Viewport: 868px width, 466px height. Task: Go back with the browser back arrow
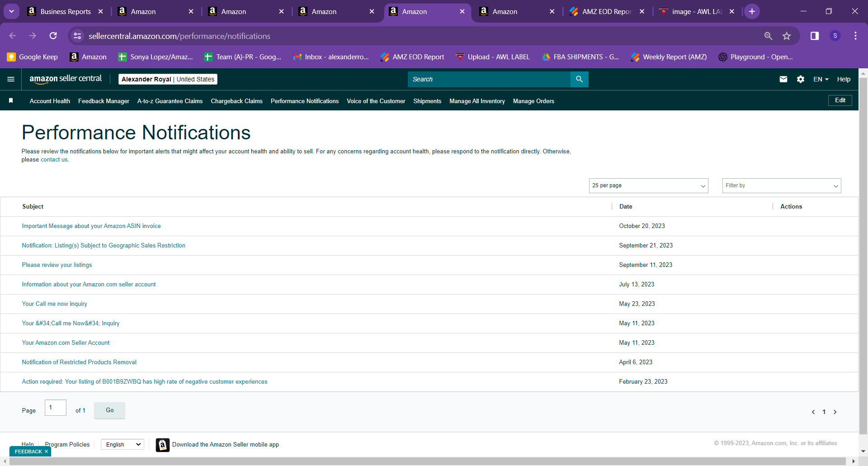(x=13, y=36)
